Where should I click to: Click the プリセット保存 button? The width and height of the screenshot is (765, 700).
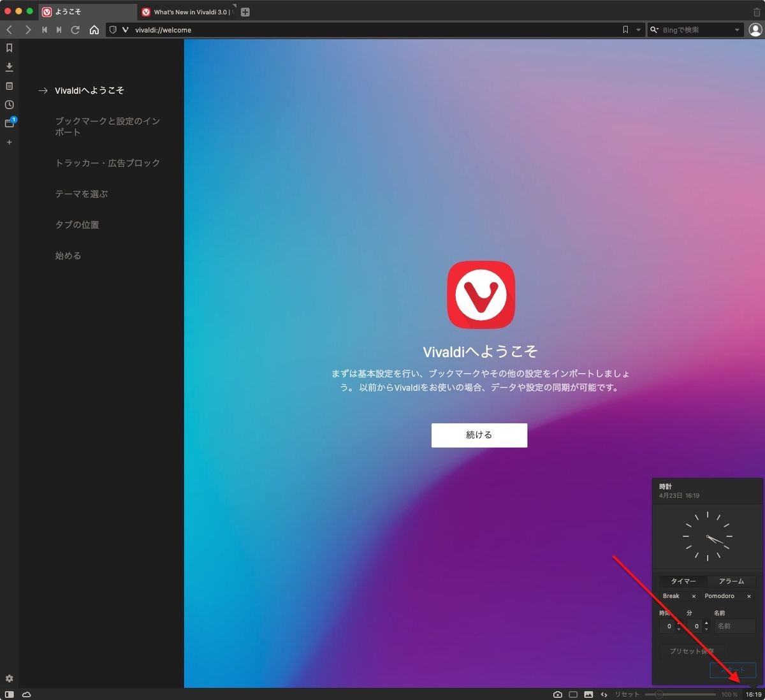[x=692, y=651]
